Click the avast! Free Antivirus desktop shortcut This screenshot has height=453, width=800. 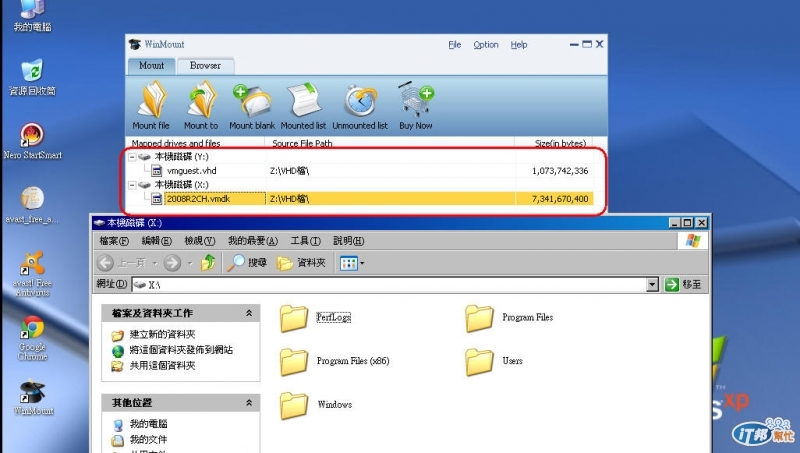[32, 274]
